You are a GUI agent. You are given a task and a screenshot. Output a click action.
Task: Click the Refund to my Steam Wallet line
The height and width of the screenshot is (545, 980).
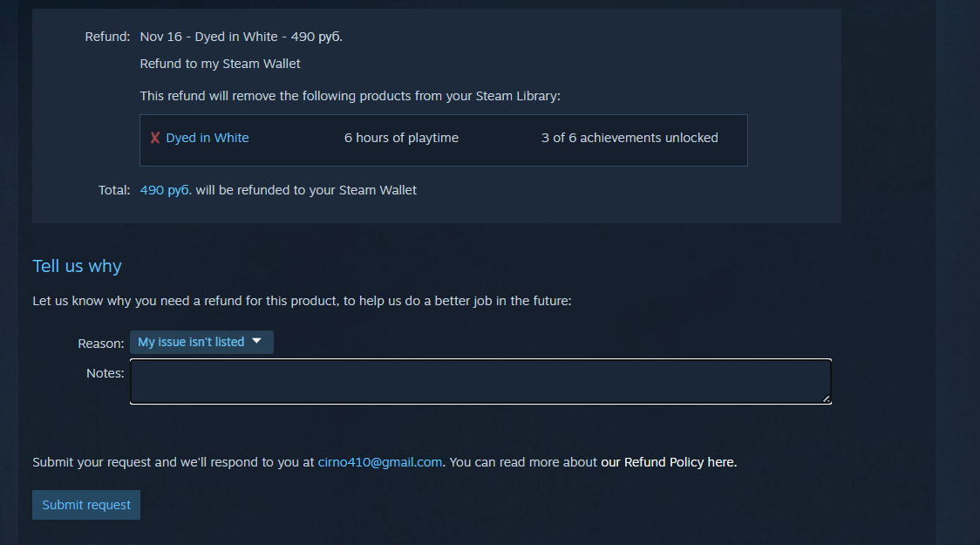pyautogui.click(x=220, y=64)
